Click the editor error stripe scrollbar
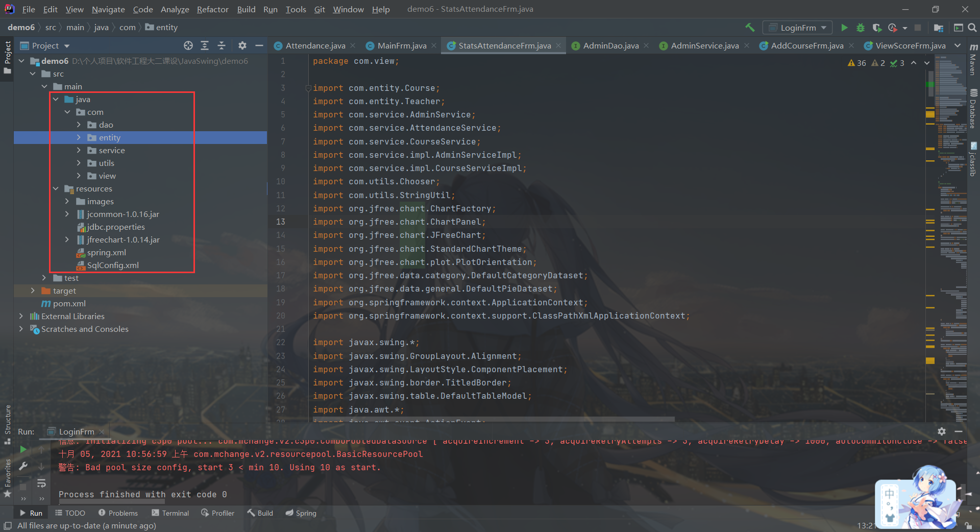The height and width of the screenshot is (532, 980). [930, 240]
